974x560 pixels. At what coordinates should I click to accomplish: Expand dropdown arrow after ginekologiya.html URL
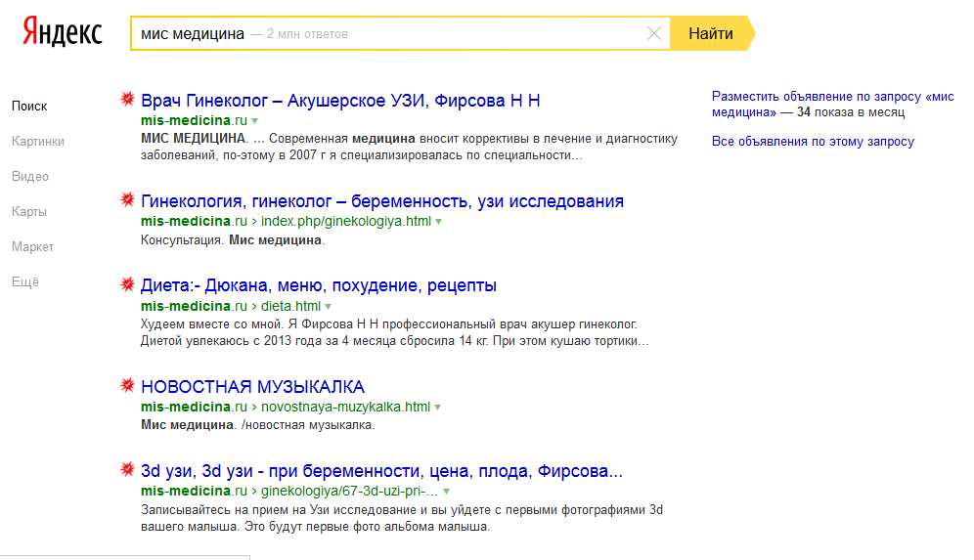pyautogui.click(x=438, y=222)
